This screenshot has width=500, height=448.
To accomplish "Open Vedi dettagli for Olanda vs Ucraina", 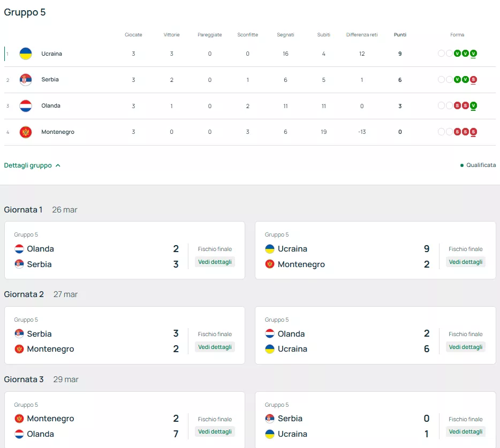I will [466, 347].
